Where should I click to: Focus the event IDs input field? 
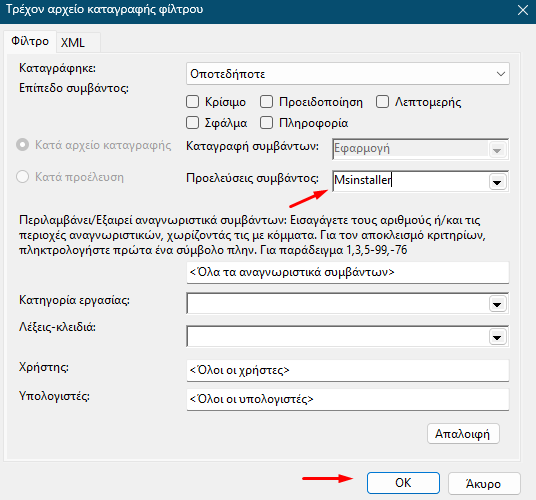click(348, 272)
